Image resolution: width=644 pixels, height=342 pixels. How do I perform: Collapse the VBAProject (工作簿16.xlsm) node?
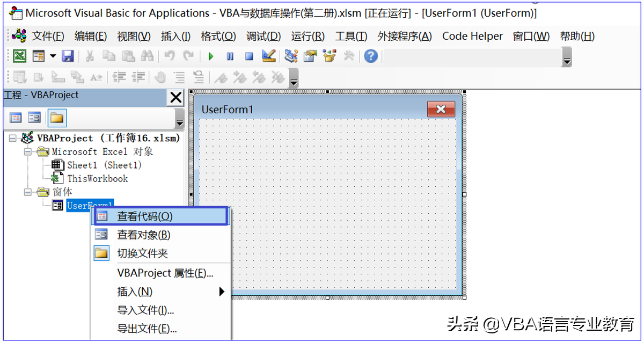coord(13,139)
